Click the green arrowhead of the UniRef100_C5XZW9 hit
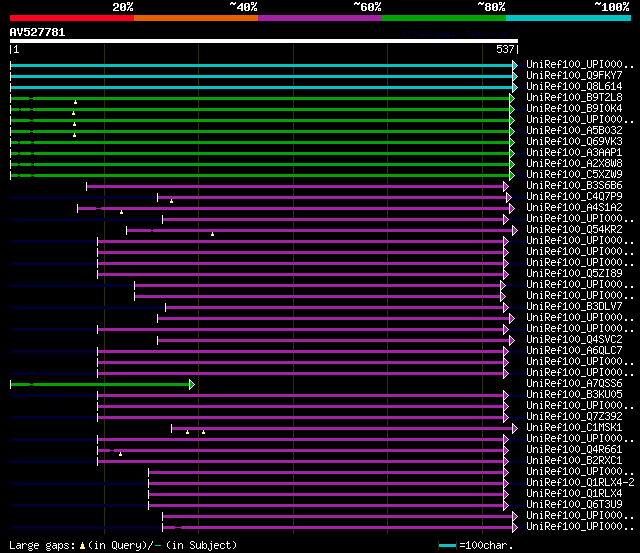The height and width of the screenshot is (553, 640). 512,175
